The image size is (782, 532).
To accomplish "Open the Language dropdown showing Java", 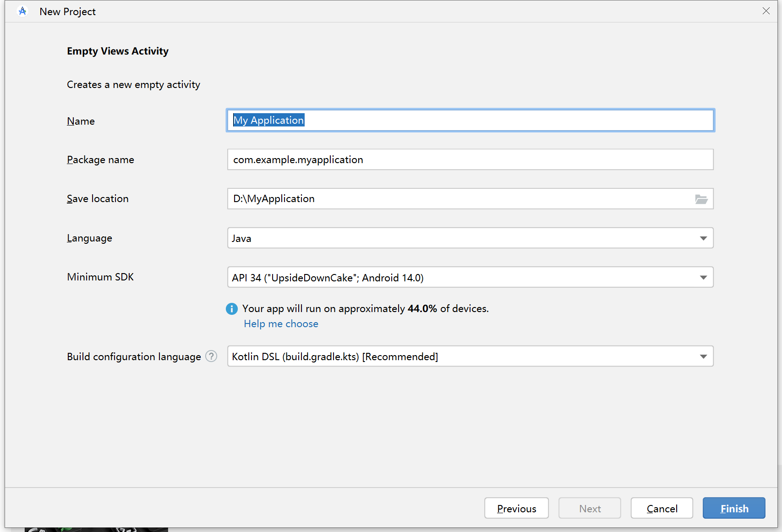I will (470, 238).
